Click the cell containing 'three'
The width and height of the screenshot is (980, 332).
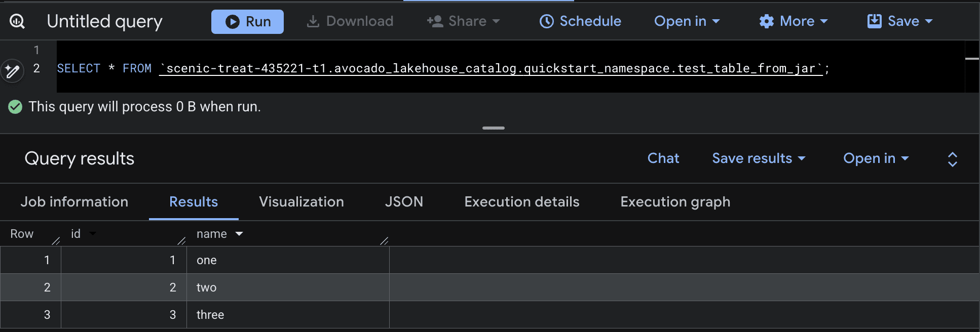coord(288,315)
